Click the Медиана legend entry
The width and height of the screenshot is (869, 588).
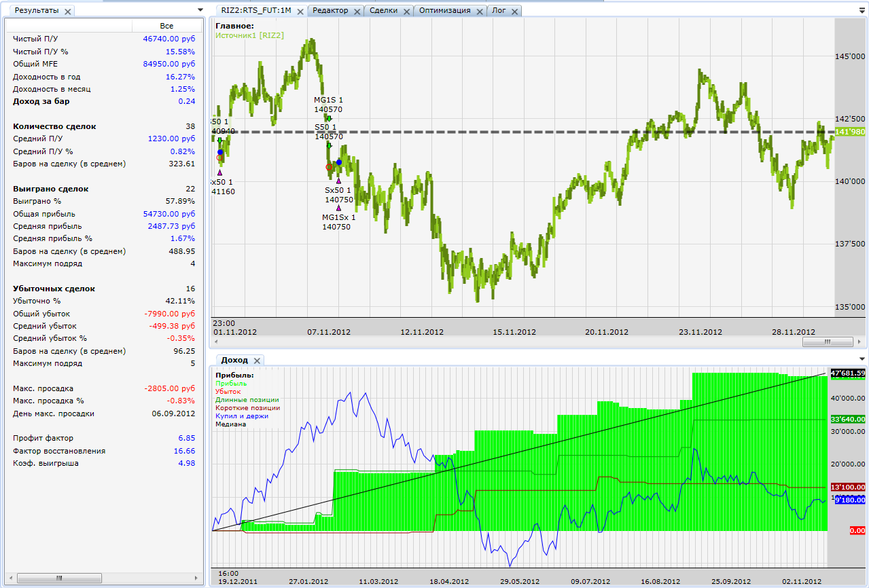click(x=230, y=424)
